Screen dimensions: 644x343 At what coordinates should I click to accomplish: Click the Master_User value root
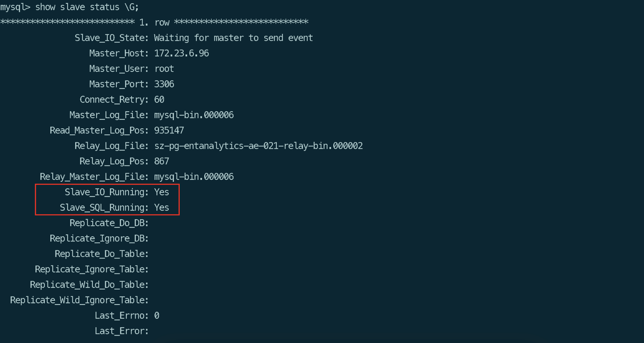[x=164, y=69]
